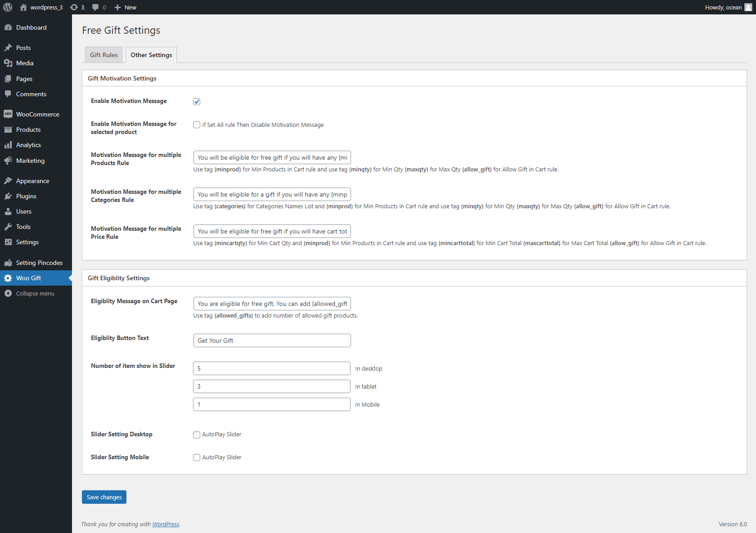Click the Analytics chart icon
The image size is (756, 533).
pyautogui.click(x=8, y=145)
